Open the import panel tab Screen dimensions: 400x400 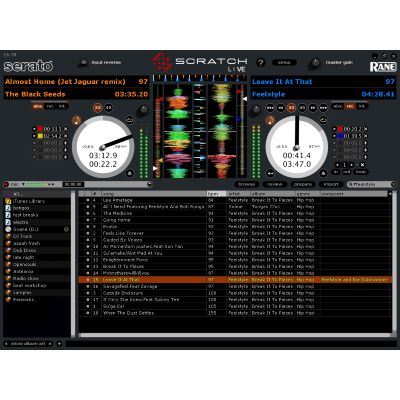tap(331, 184)
